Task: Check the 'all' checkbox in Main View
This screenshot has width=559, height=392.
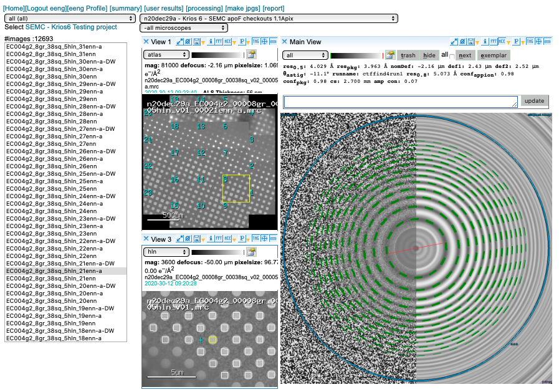Action: 452,56
